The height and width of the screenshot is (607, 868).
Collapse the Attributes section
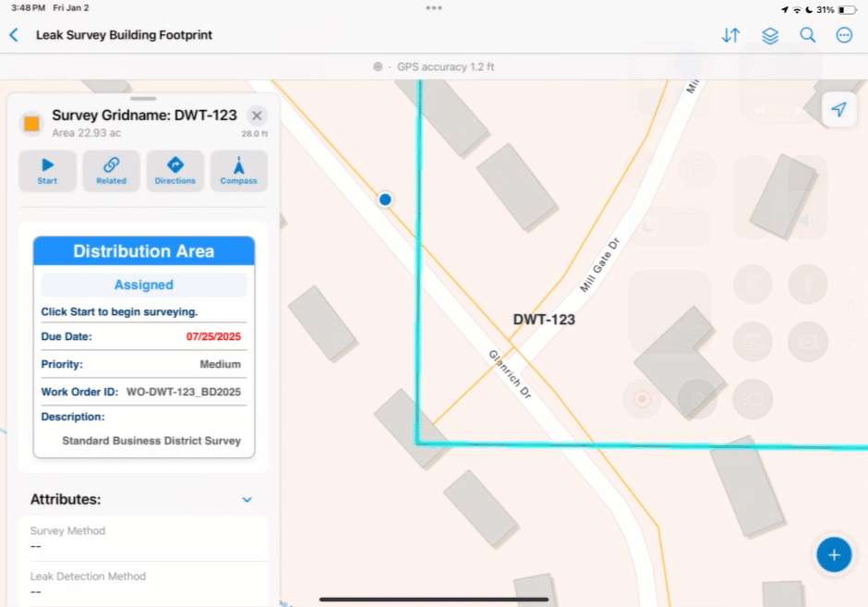pos(247,499)
